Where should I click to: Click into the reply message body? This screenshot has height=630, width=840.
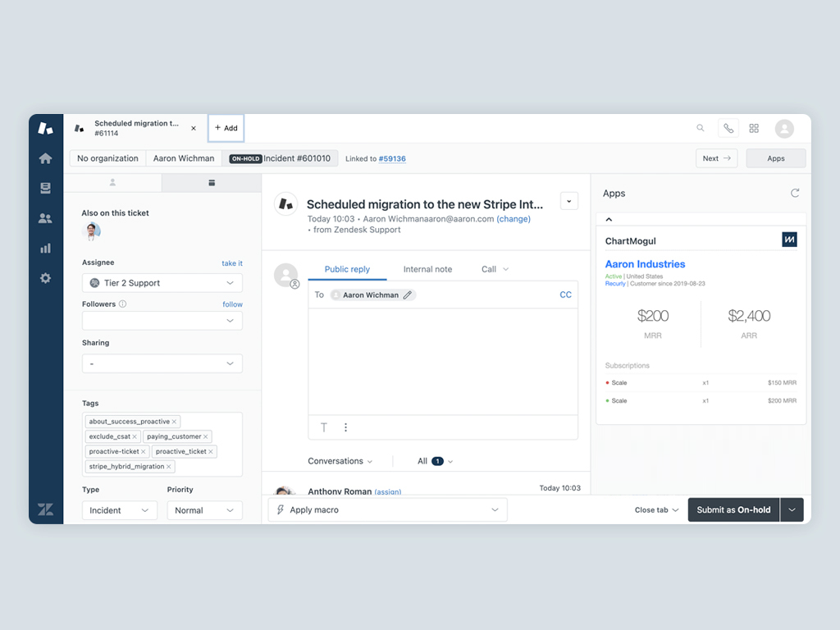tap(443, 361)
